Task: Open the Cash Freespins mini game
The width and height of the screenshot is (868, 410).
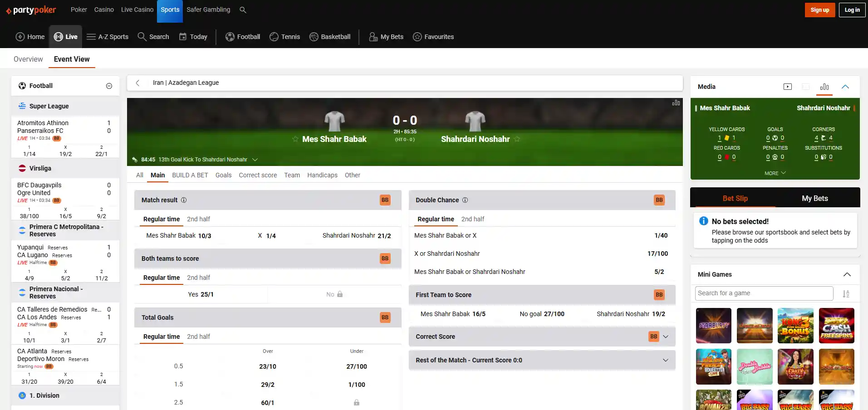Action: point(837,326)
